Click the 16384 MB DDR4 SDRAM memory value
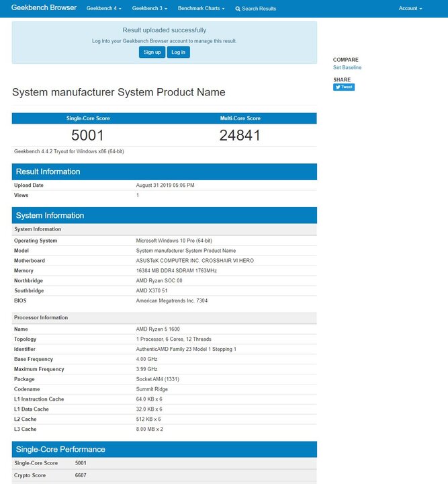Image resolution: width=448 pixels, height=484 pixels. [x=177, y=270]
